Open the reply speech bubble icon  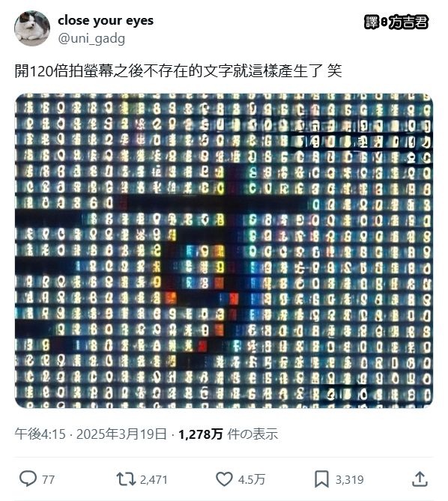click(x=28, y=479)
